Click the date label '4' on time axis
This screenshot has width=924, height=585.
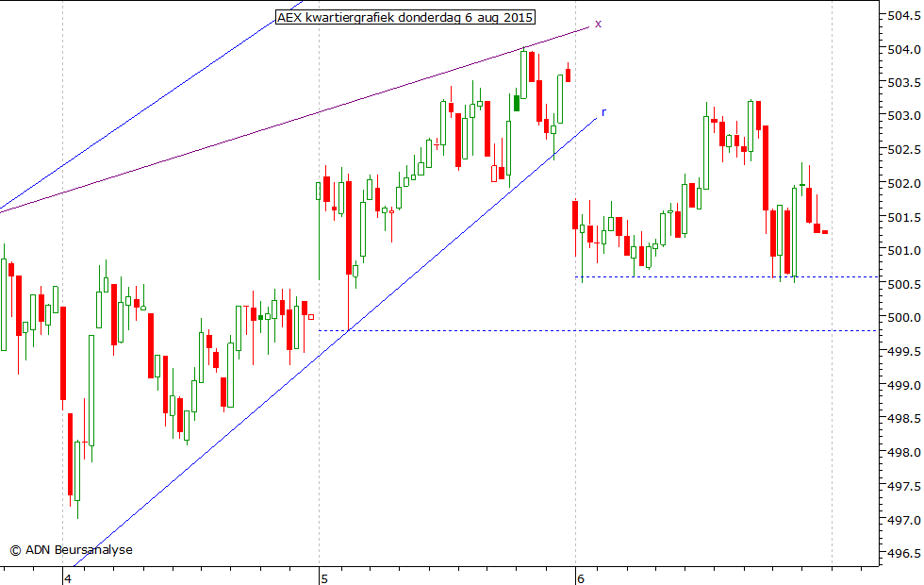pos(68,578)
